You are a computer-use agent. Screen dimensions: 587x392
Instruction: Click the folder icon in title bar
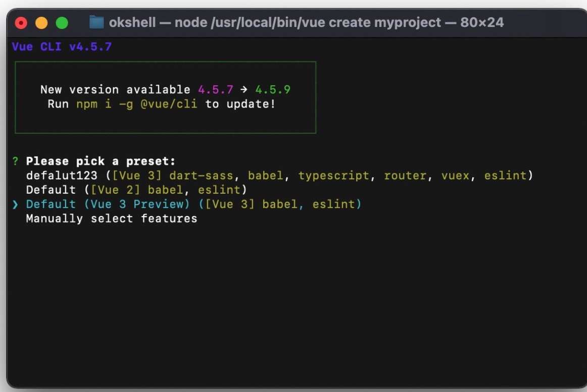pos(96,23)
